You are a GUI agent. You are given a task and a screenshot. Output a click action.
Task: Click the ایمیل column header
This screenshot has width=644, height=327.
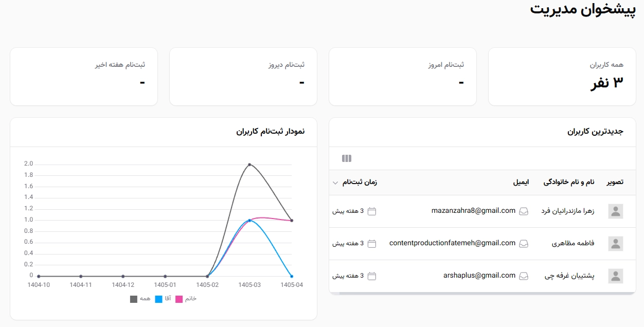click(x=521, y=183)
